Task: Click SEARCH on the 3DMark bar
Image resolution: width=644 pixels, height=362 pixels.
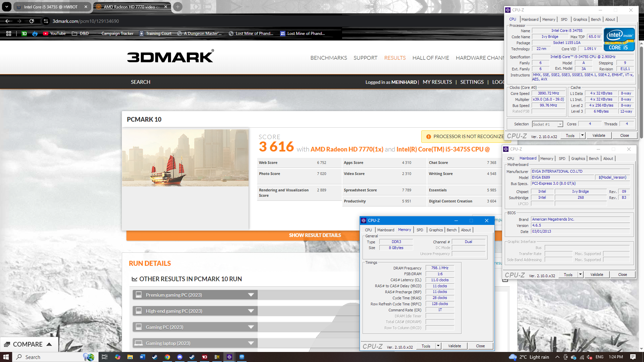Action: click(141, 82)
